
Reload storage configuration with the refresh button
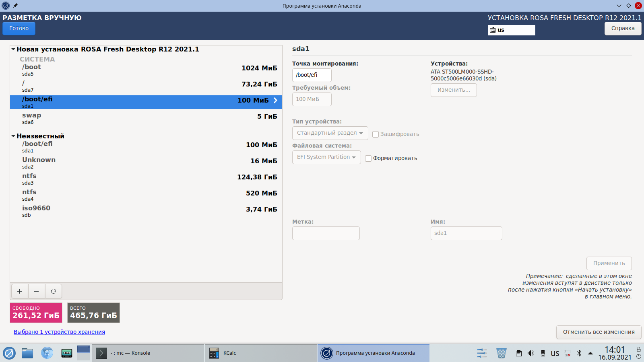click(x=54, y=291)
